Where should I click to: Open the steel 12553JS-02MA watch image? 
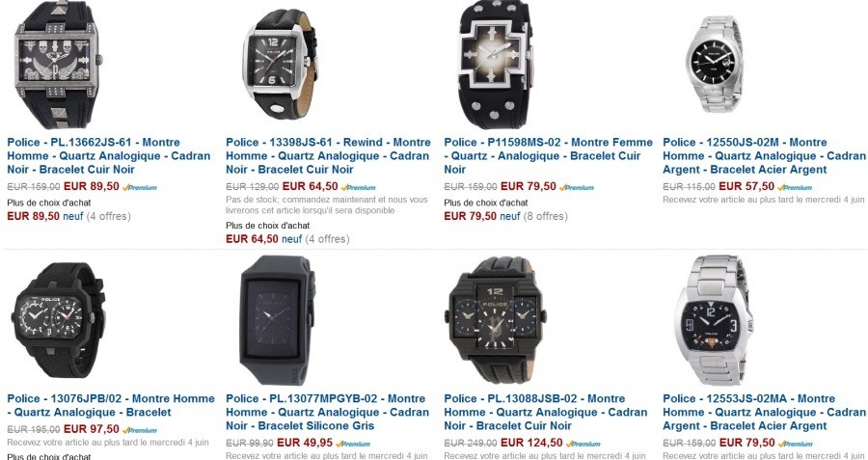point(714,320)
